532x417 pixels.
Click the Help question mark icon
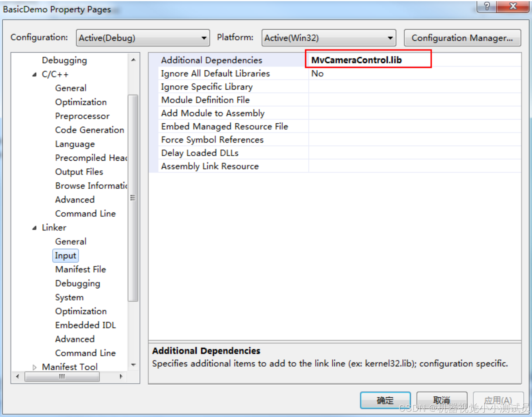pos(485,6)
